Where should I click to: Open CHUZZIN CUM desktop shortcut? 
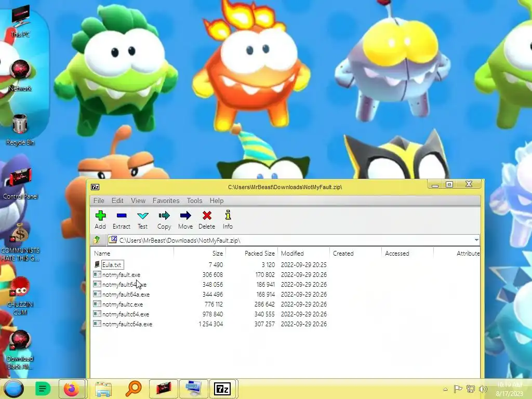click(x=20, y=296)
